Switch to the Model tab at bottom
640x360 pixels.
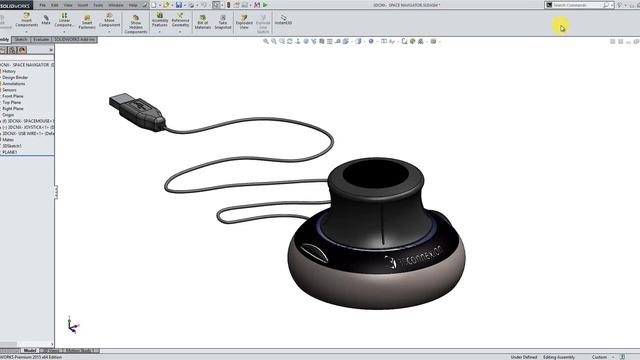pyautogui.click(x=29, y=351)
